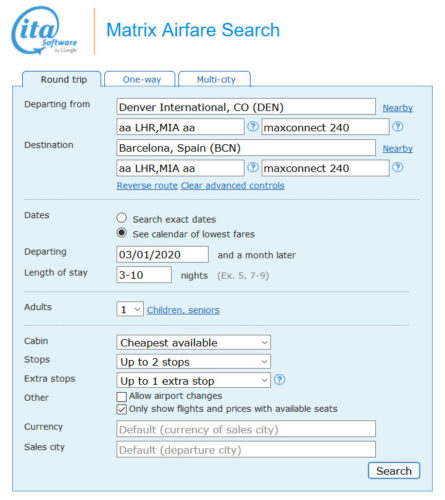Open the Adults count dropdown
The width and height of the screenshot is (445, 500).
point(130,309)
